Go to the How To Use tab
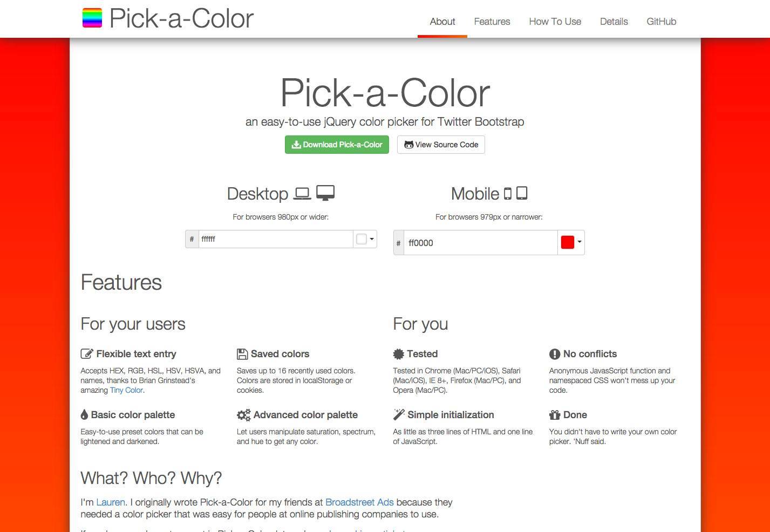770x532 pixels. [555, 22]
